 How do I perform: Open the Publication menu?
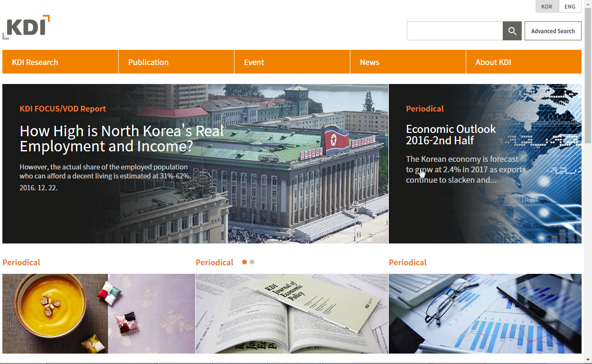(148, 62)
